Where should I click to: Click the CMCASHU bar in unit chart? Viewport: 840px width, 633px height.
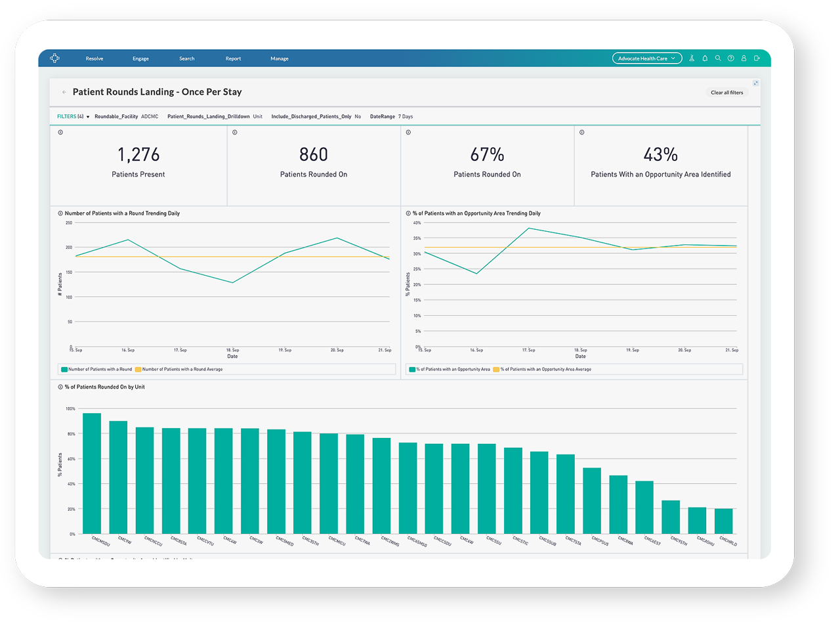click(697, 521)
